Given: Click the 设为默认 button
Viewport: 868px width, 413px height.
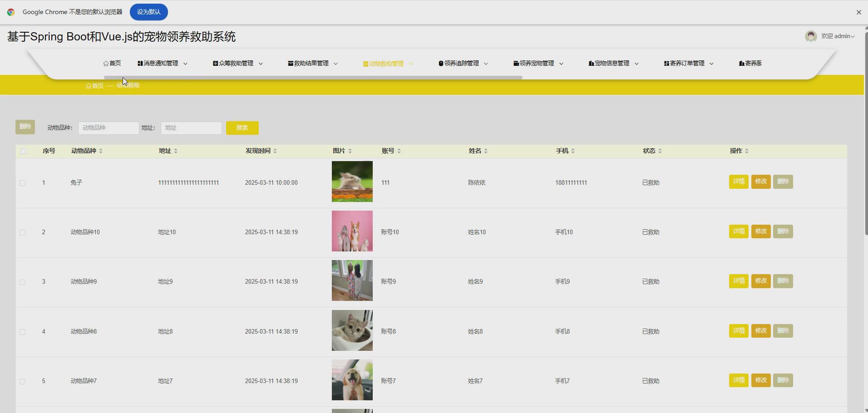Looking at the screenshot, I should click(149, 12).
